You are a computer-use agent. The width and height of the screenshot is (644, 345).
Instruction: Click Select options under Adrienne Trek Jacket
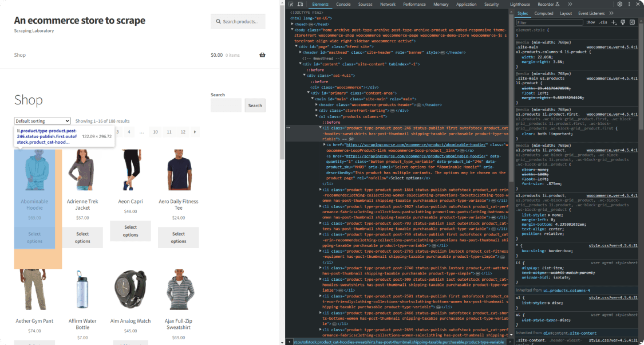point(82,238)
